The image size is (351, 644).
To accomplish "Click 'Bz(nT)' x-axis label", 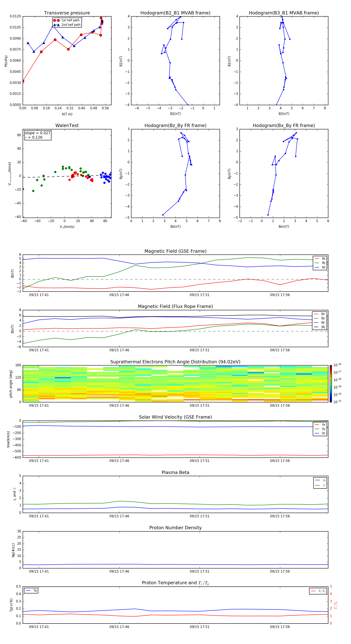I will [x=175, y=227].
